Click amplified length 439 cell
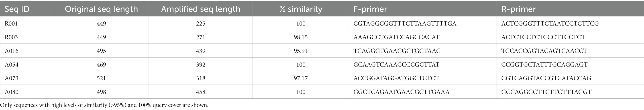This screenshot has height=110, width=644. tap(201, 51)
